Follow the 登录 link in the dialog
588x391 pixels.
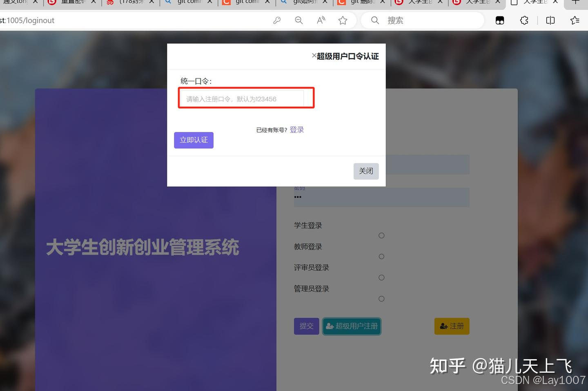tap(297, 130)
